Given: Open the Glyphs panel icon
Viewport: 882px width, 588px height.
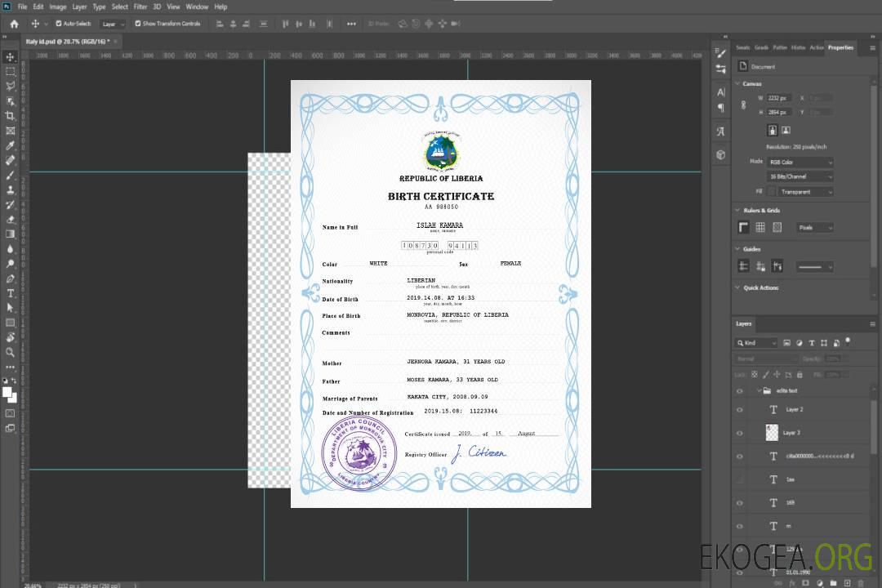Looking at the screenshot, I should pyautogui.click(x=720, y=131).
